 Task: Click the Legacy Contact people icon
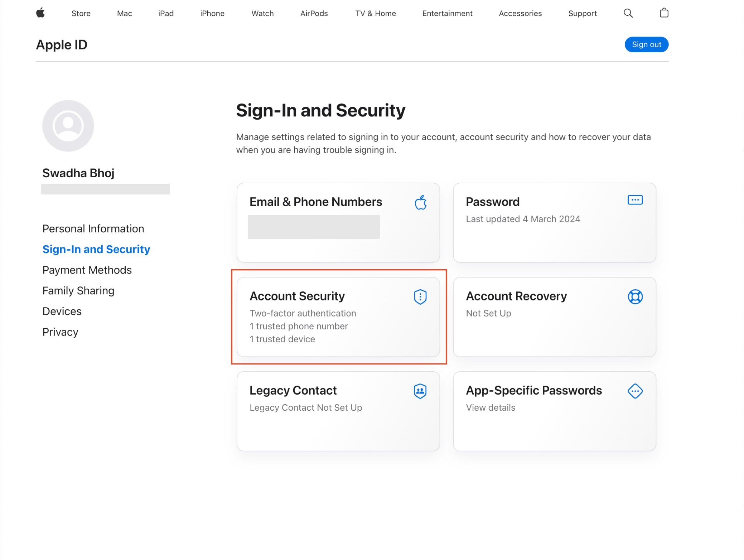[420, 391]
